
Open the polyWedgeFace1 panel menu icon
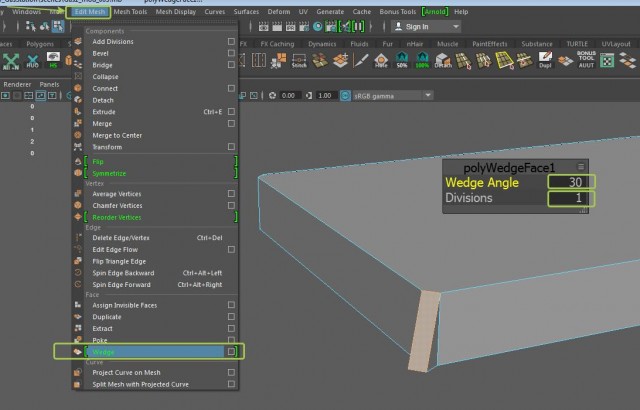[580, 166]
